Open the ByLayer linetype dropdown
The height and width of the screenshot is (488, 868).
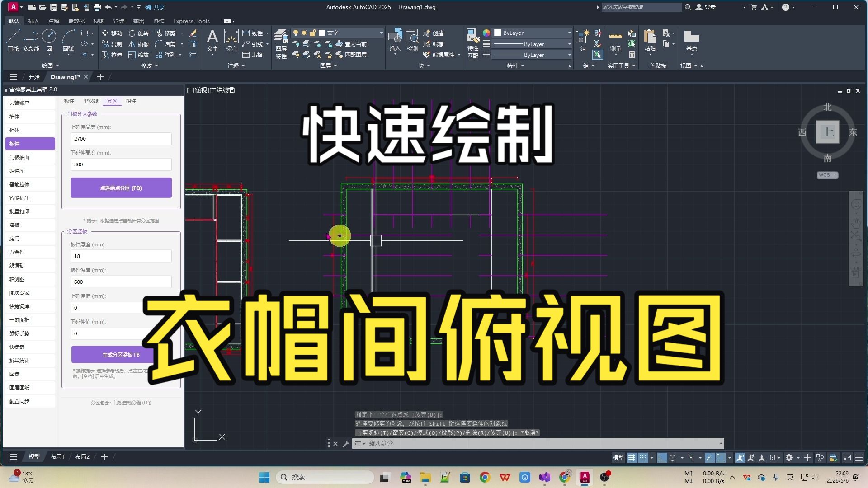[x=533, y=55]
